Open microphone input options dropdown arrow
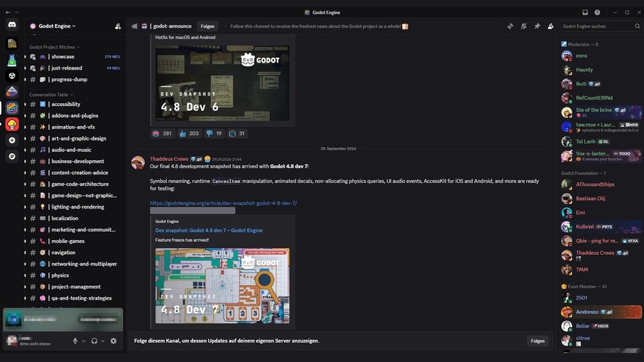Image resolution: width=644 pixels, height=362 pixels. pyautogui.click(x=83, y=341)
